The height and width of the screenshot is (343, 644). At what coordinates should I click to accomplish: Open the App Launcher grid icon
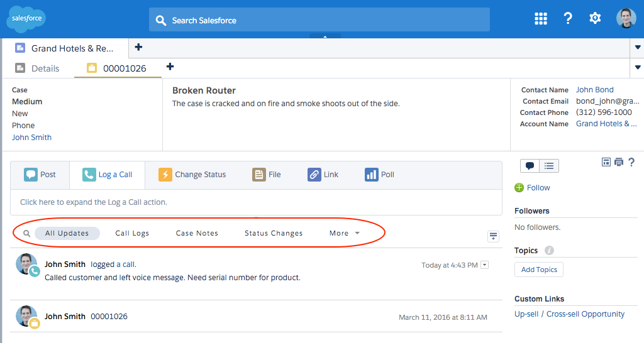pyautogui.click(x=540, y=18)
